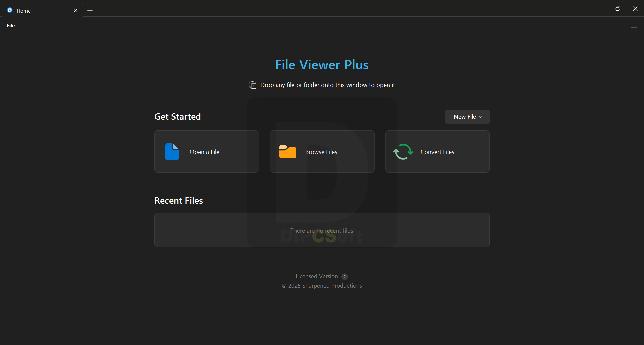Image resolution: width=644 pixels, height=345 pixels.
Task: Switch to the Home tab
Action: pyautogui.click(x=42, y=11)
